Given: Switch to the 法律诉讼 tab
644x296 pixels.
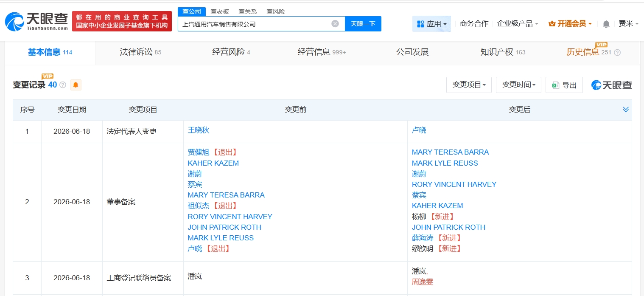Looking at the screenshot, I should pos(140,52).
